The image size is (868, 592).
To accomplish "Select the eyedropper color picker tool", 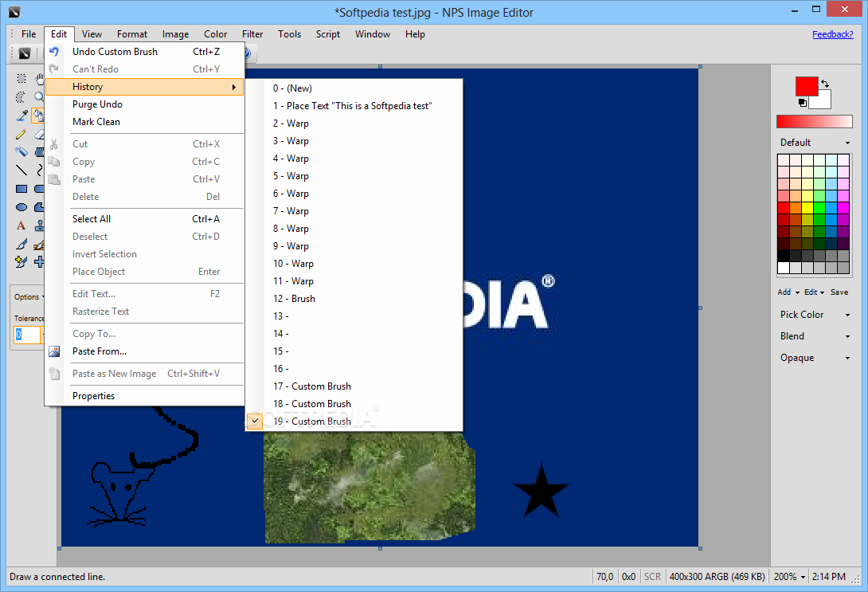I will [21, 116].
